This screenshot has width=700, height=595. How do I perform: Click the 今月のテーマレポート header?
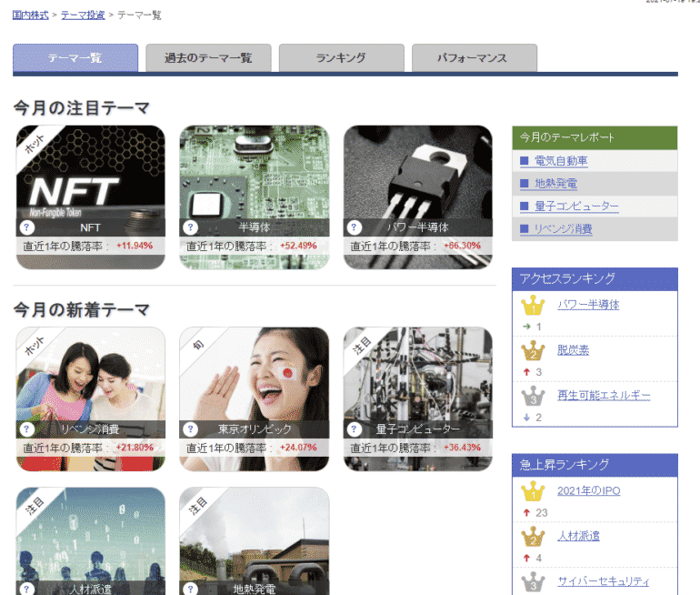(x=595, y=137)
